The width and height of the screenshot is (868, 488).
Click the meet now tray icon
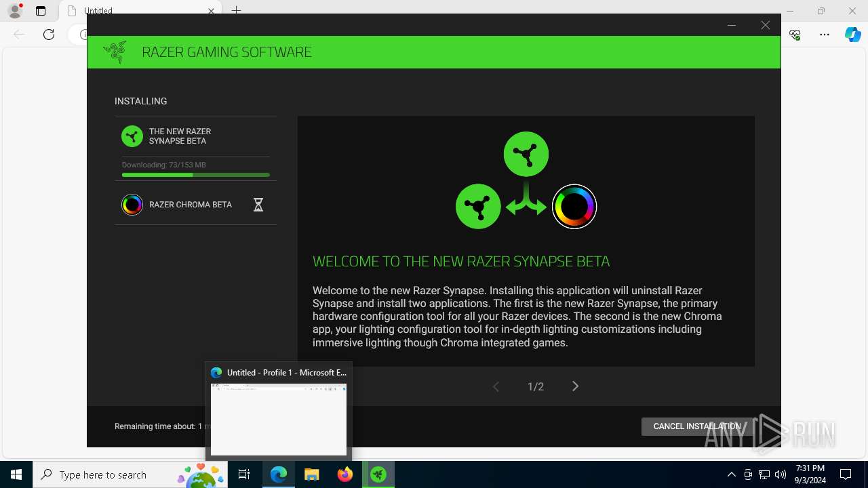coord(748,474)
